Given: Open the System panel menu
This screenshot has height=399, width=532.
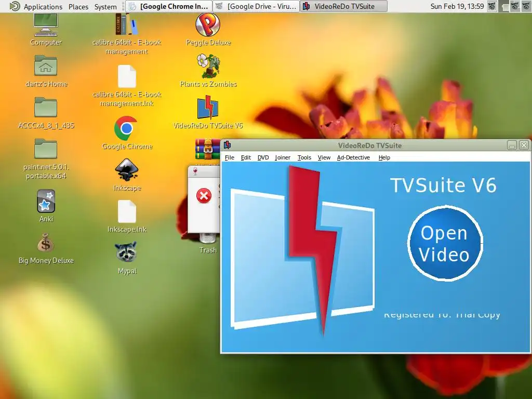Looking at the screenshot, I should point(105,6).
